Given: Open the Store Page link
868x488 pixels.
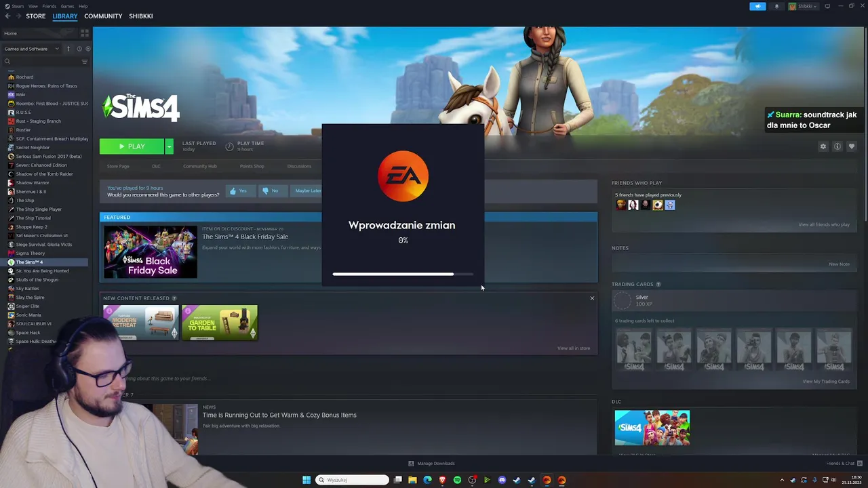Looking at the screenshot, I should click(118, 166).
